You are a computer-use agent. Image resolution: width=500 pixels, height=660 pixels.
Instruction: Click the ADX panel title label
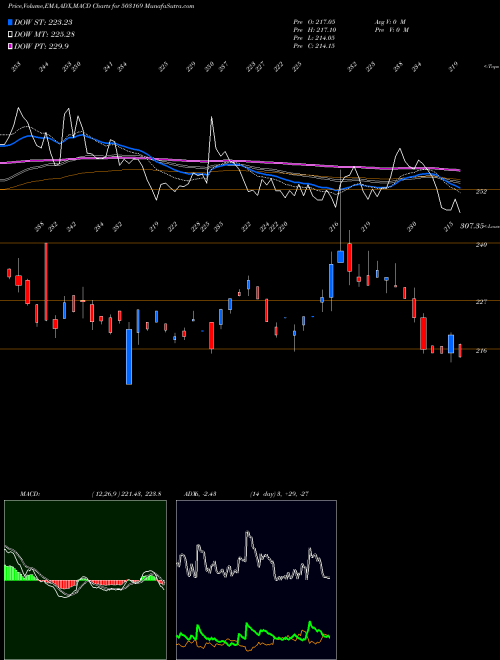200,494
